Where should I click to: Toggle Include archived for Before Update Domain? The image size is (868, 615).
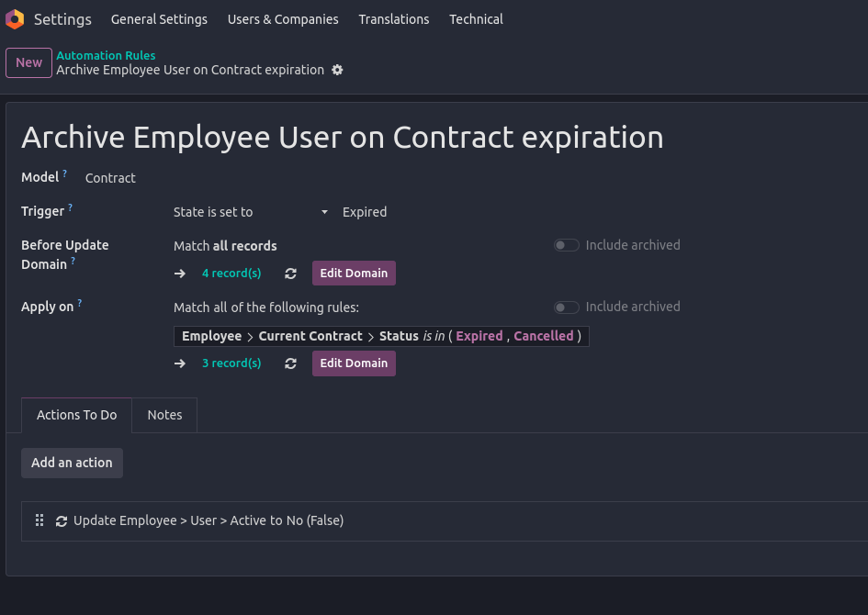coord(566,245)
